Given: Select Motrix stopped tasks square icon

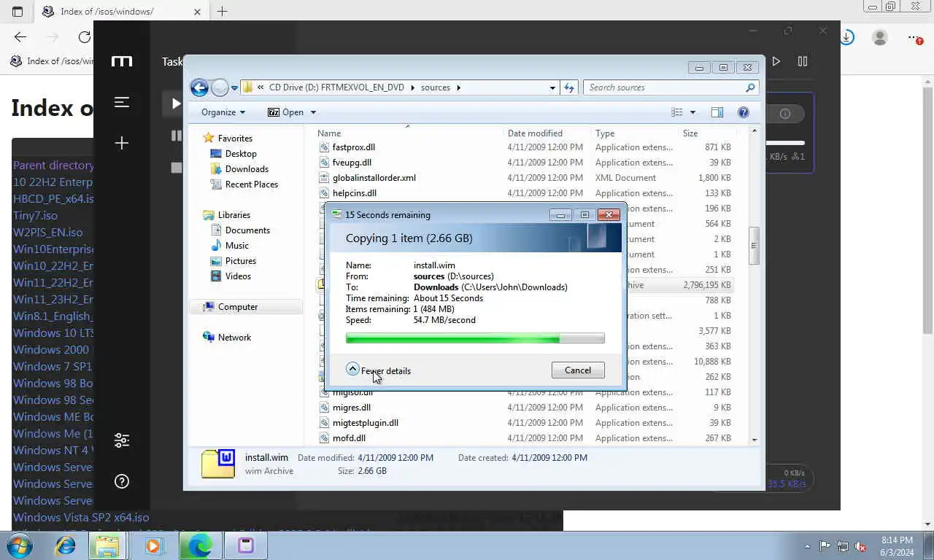Looking at the screenshot, I should 176,168.
